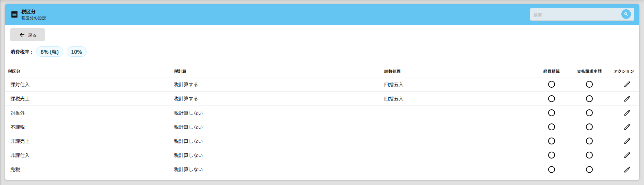Open the edit pencil for 対象外

(x=627, y=113)
